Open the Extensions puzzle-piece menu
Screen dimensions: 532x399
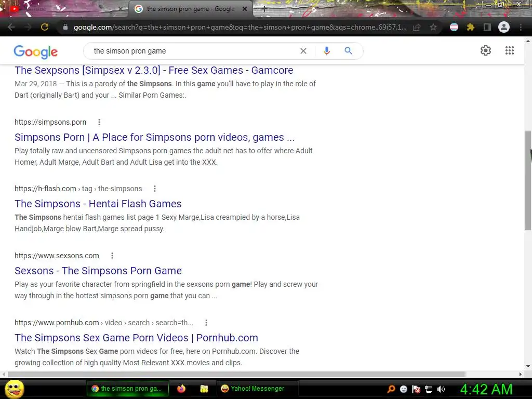click(x=470, y=27)
